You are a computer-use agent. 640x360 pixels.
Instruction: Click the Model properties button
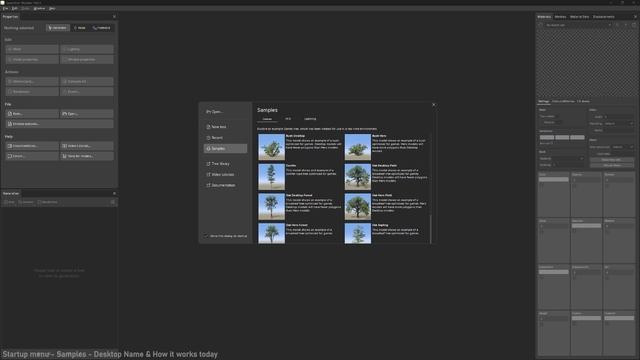point(32,60)
